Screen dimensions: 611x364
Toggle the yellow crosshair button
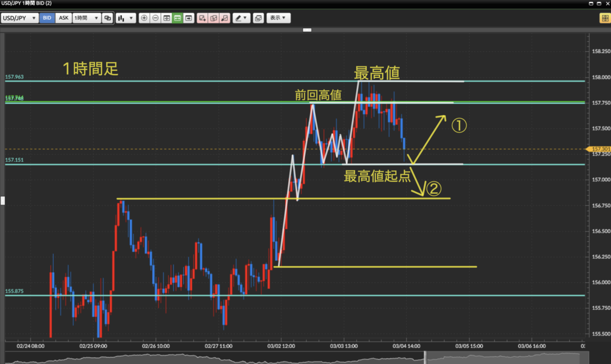coord(604,18)
